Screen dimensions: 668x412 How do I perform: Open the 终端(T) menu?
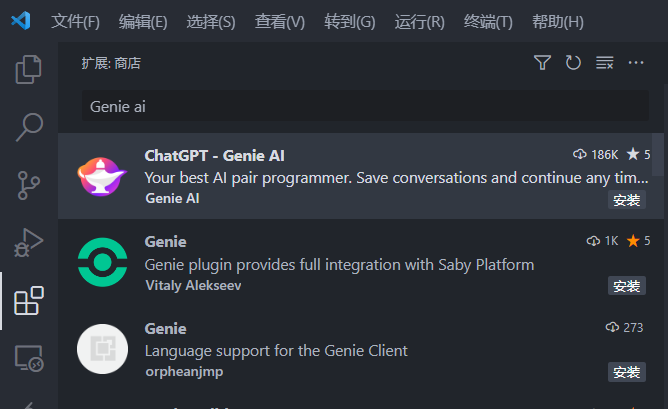click(x=488, y=22)
